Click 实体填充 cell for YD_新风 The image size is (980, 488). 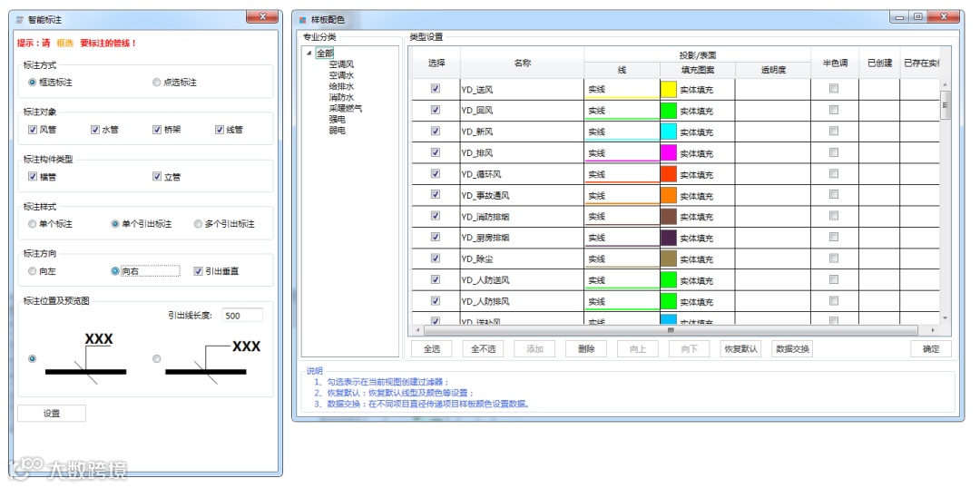click(x=697, y=132)
